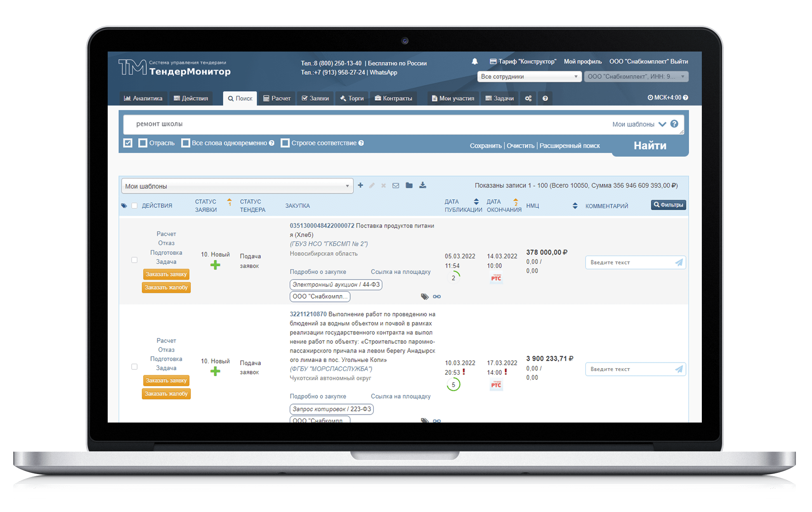Select row checkbox for Поставка продуктов питания

134,260
